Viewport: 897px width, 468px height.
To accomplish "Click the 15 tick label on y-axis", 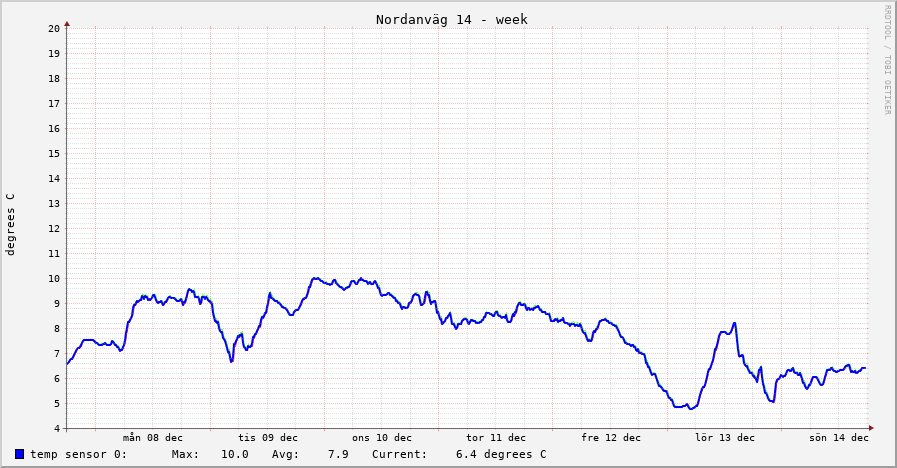I will [x=54, y=153].
